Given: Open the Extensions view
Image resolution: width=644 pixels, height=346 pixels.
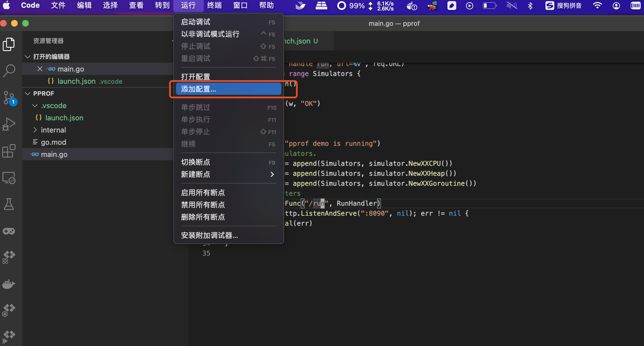Looking at the screenshot, I should click(9, 151).
